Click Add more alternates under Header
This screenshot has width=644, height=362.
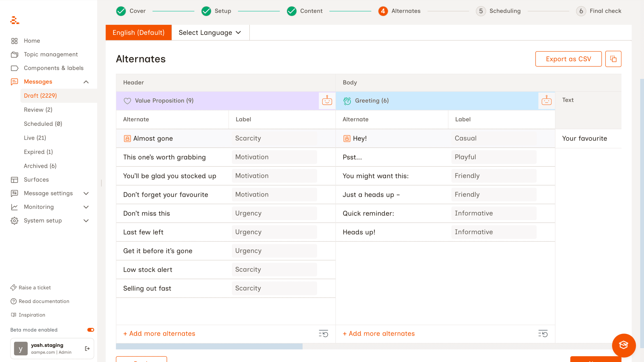(x=159, y=333)
